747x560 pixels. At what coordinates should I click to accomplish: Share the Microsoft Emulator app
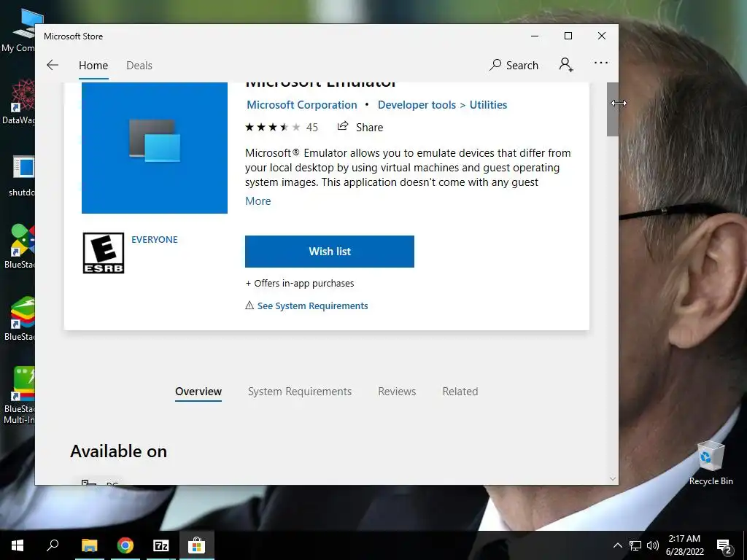(x=360, y=127)
